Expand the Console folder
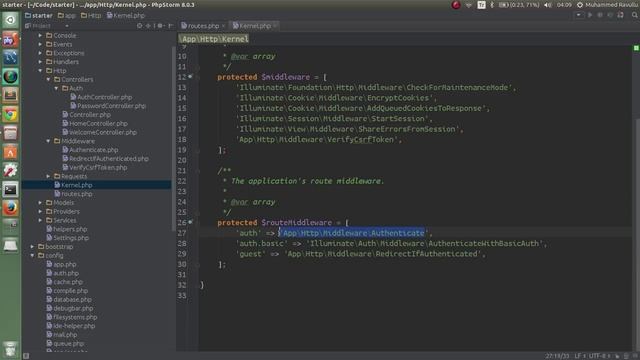This screenshot has width=640, height=360. click(x=40, y=36)
